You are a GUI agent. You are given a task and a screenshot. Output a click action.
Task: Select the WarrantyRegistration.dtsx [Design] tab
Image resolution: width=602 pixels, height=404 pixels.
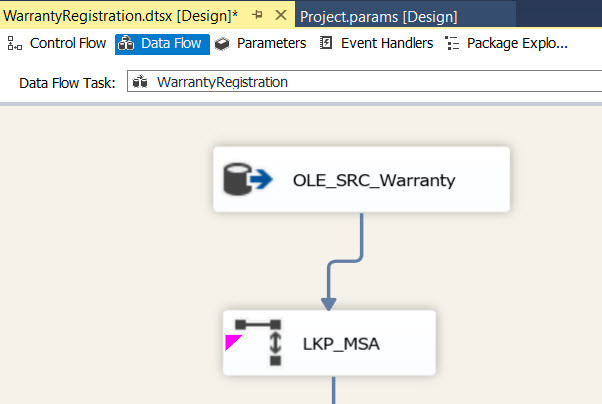[120, 17]
